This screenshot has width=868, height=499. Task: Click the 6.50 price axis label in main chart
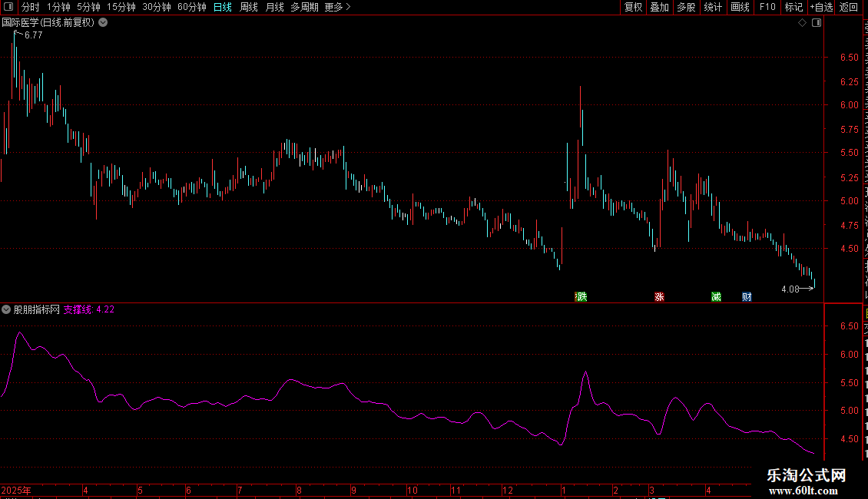(x=849, y=58)
